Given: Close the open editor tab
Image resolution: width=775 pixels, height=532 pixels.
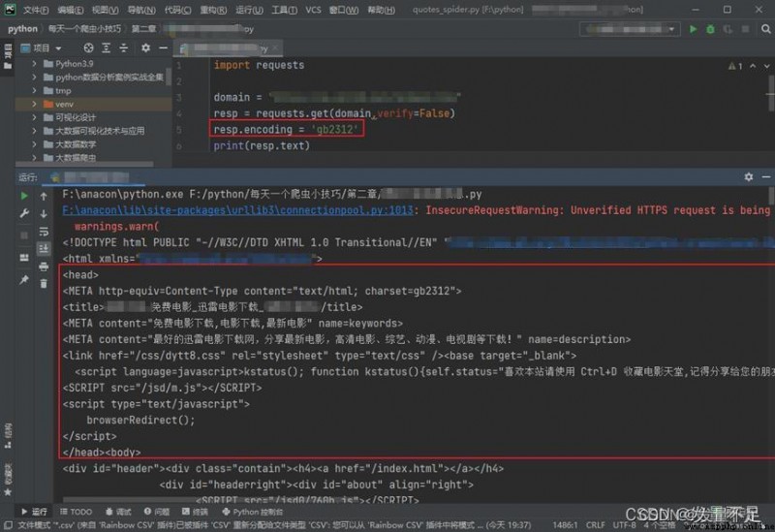Looking at the screenshot, I should tap(276, 47).
